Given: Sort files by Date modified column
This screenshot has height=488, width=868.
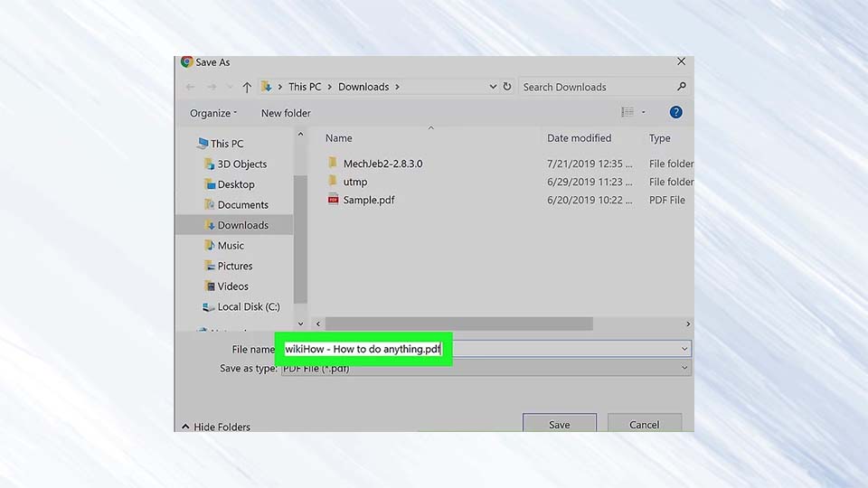Looking at the screenshot, I should point(579,138).
